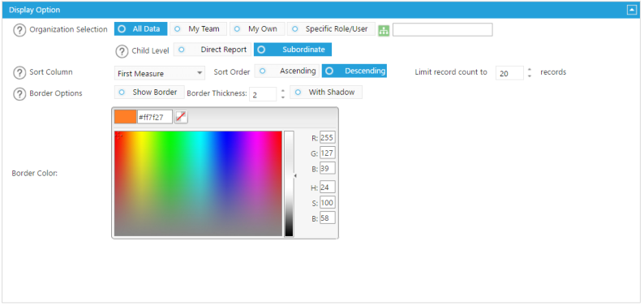Viewport: 644px width, 306px height.
Task: Open help for Sort Column
Action: click(x=19, y=72)
